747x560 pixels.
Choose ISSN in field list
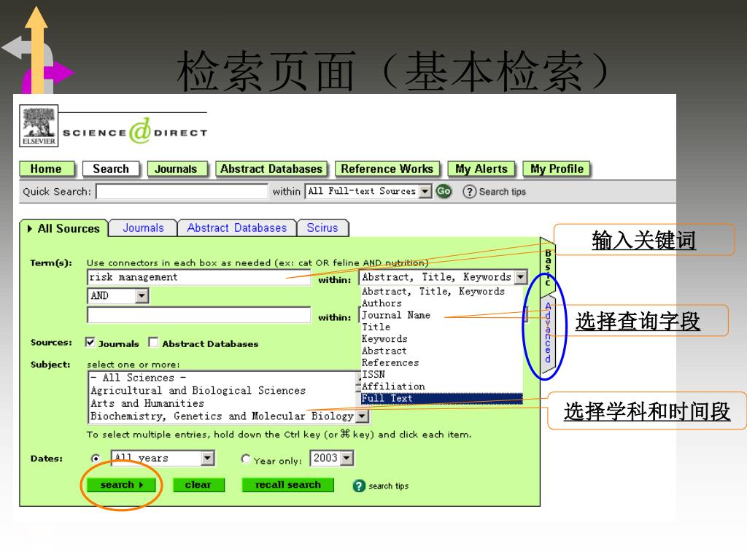[373, 375]
